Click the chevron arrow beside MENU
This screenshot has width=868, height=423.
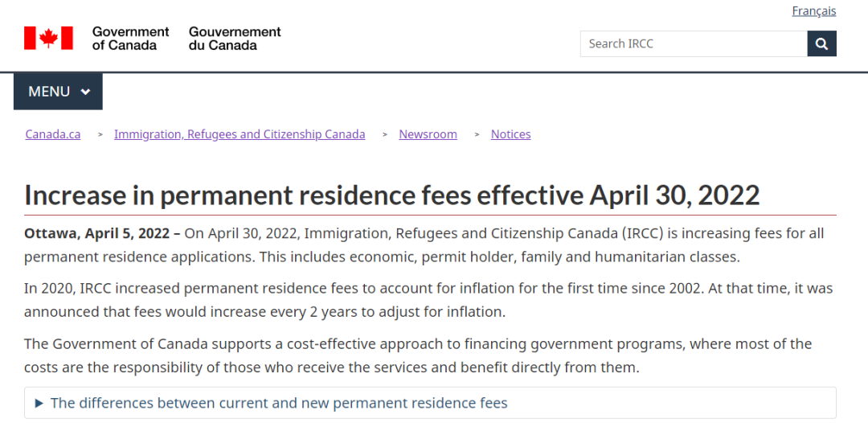(x=85, y=92)
